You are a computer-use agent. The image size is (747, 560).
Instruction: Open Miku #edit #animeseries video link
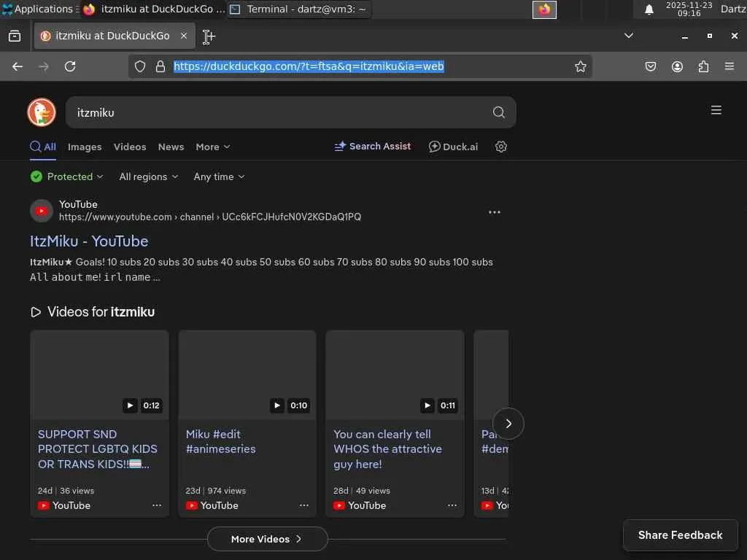(220, 441)
